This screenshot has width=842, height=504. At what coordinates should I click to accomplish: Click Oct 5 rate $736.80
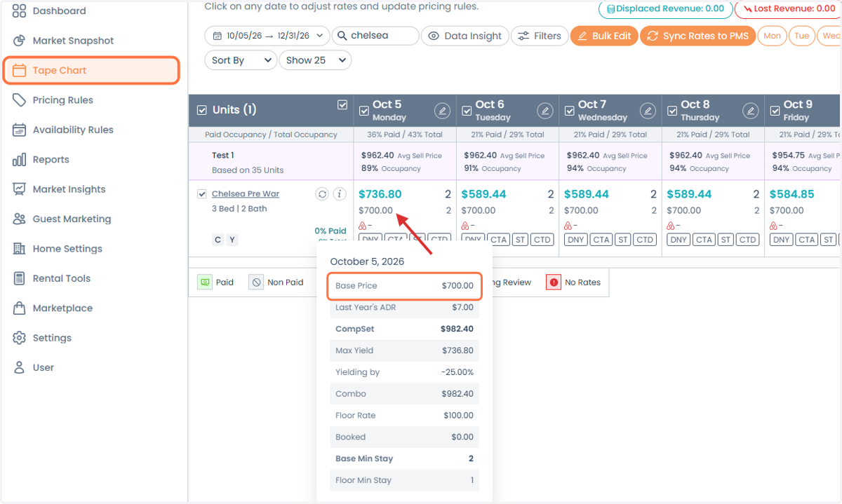click(x=380, y=194)
